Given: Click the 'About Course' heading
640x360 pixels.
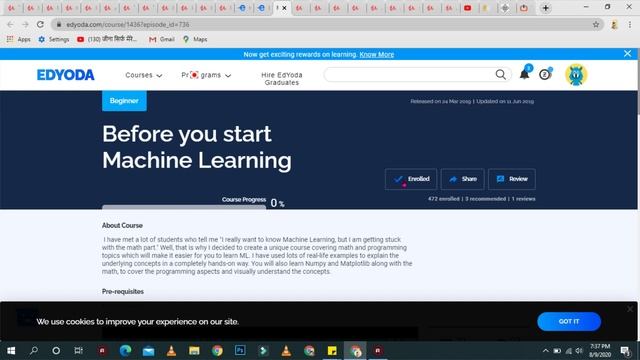Looking at the screenshot, I should point(122,225).
